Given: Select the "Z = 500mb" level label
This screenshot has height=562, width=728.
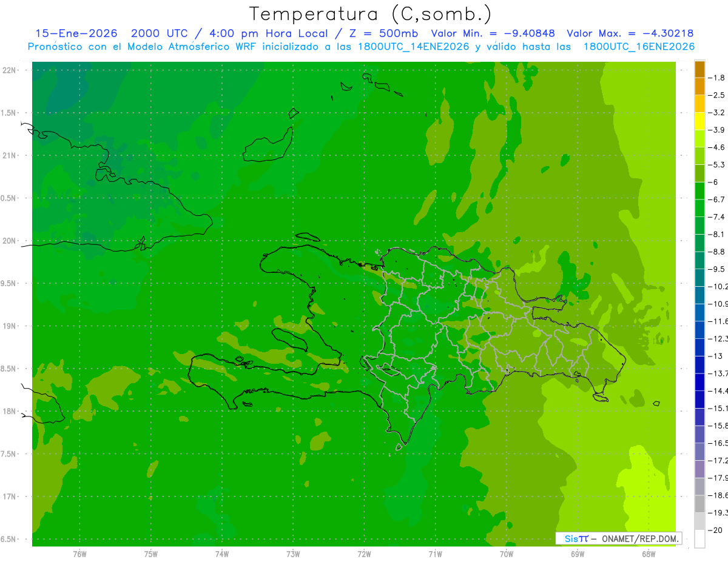Looking at the screenshot, I should (x=384, y=33).
